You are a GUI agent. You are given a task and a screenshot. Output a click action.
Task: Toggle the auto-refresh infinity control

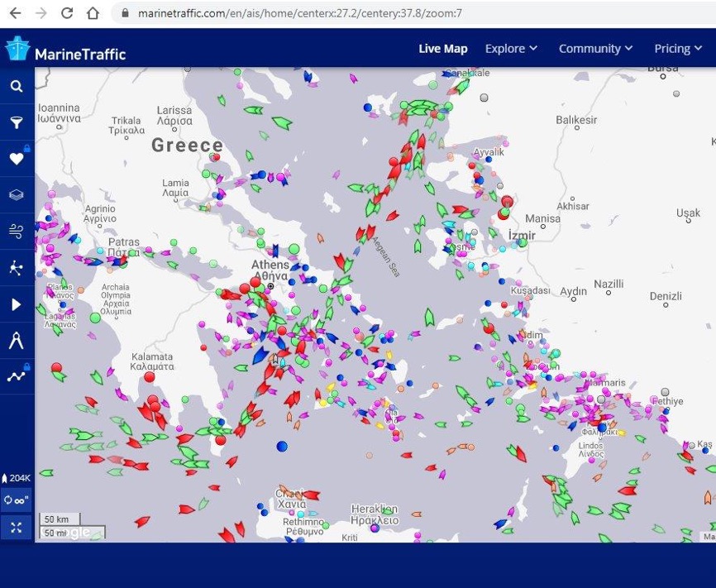[x=16, y=500]
